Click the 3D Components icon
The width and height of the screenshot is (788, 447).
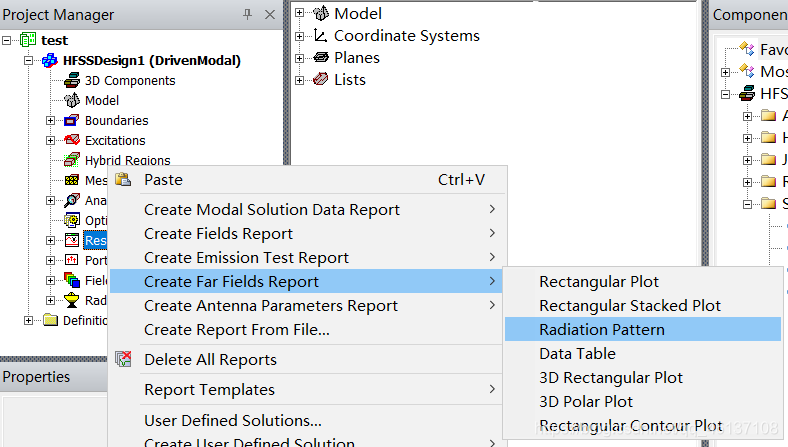coord(72,80)
